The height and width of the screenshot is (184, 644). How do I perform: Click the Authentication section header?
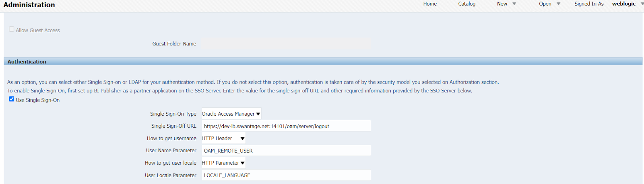[27, 62]
